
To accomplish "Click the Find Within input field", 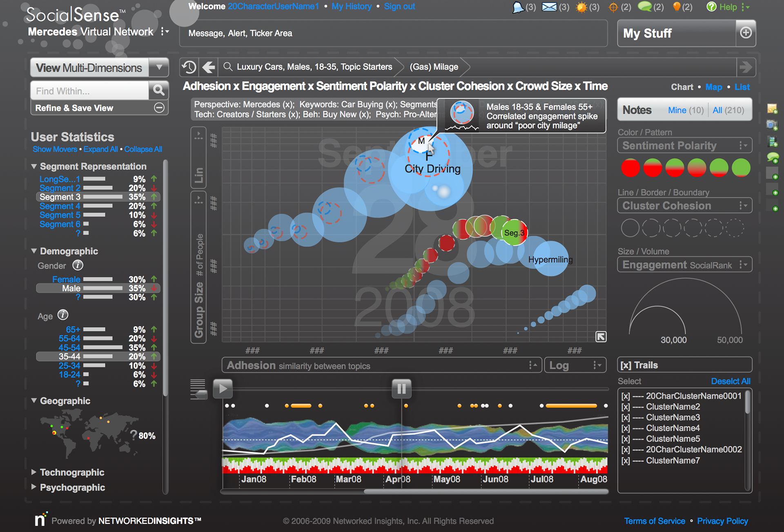I will point(90,91).
